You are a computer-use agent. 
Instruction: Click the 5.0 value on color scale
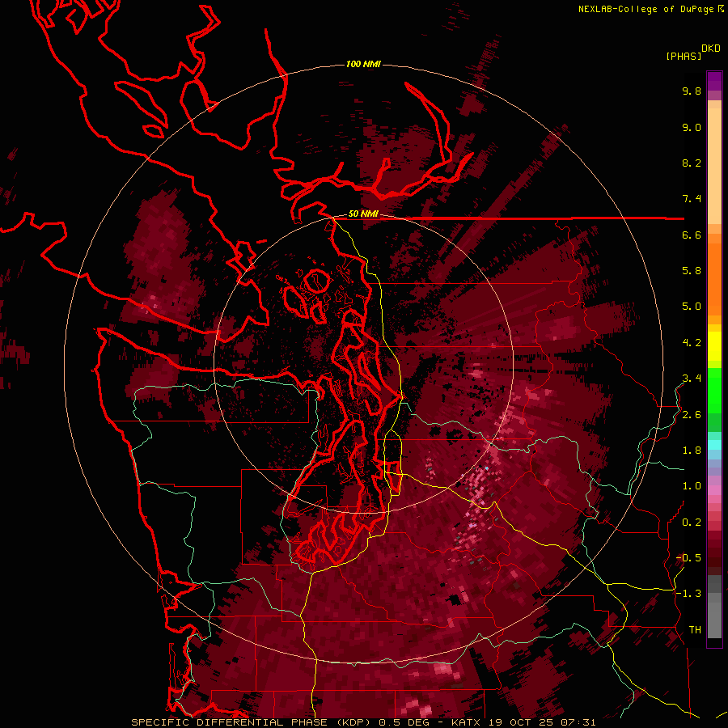pyautogui.click(x=692, y=307)
